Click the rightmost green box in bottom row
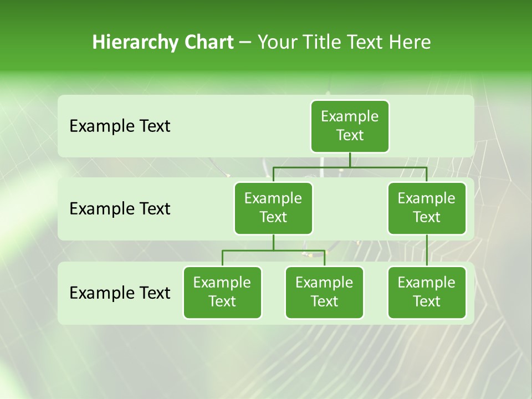Screen dimensions: 532x399 tap(427, 293)
